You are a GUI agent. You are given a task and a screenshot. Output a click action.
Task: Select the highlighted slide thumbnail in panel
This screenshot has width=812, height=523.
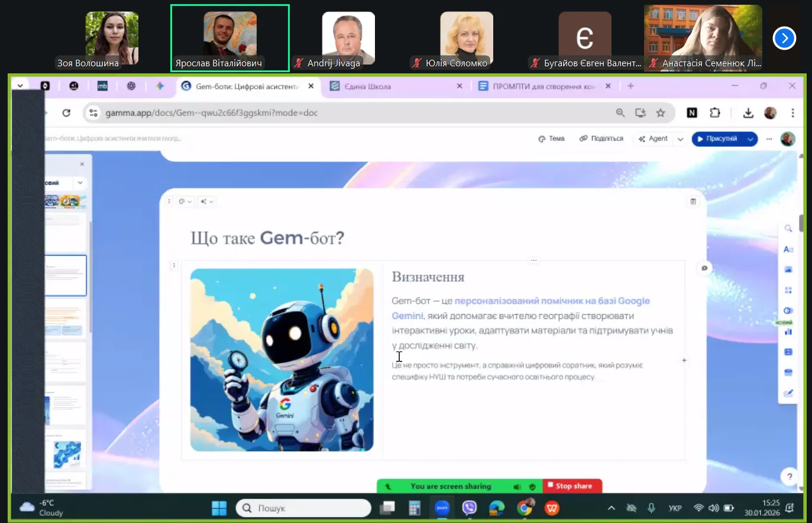(65, 275)
